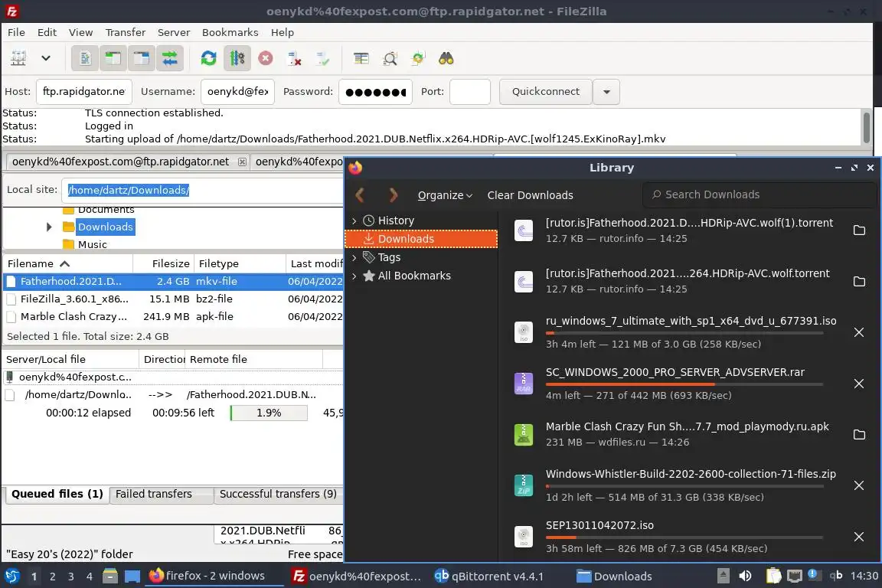Select the Music folder in local tree

click(92, 244)
